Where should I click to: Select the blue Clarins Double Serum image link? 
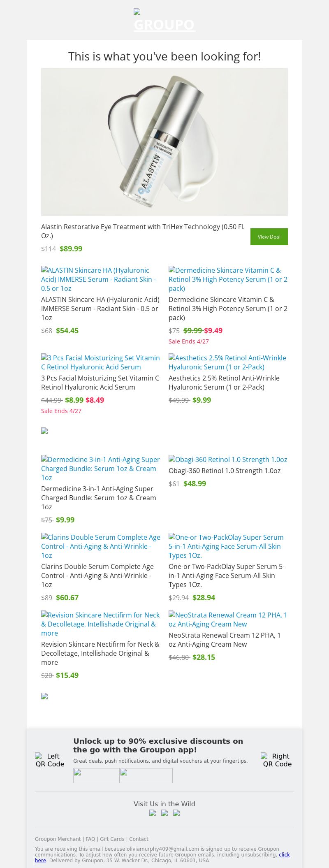click(100, 546)
